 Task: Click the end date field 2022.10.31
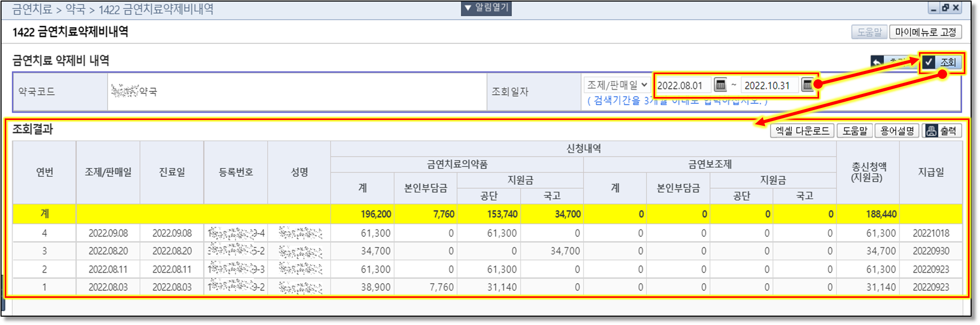pos(769,85)
